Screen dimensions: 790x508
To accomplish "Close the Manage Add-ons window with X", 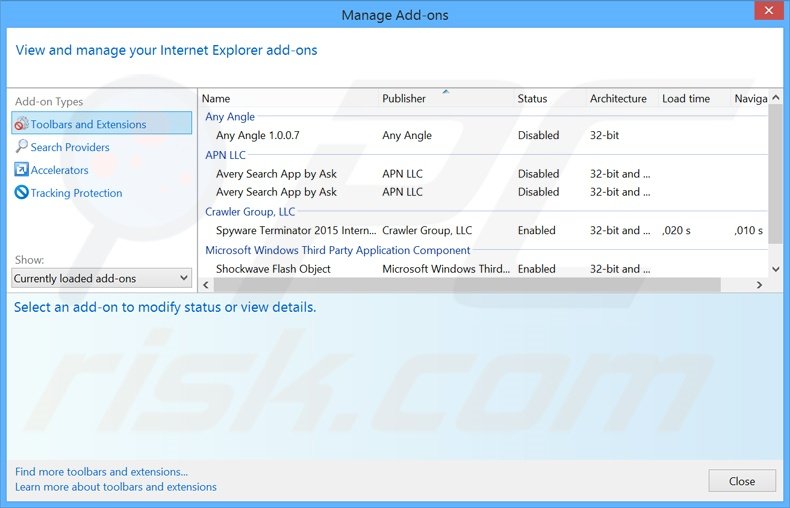I will (x=768, y=10).
